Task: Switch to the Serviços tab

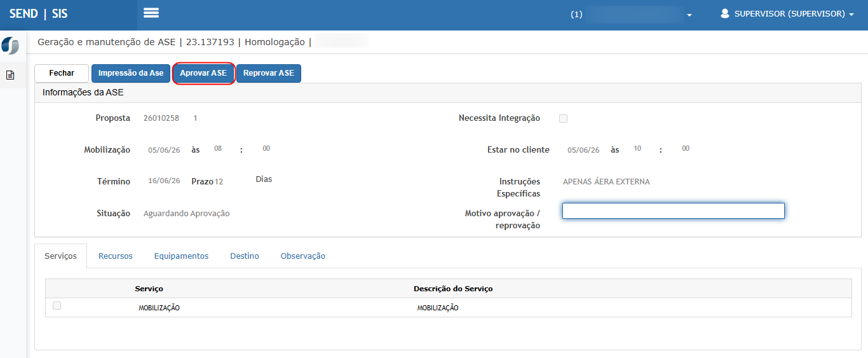Action: coord(60,256)
